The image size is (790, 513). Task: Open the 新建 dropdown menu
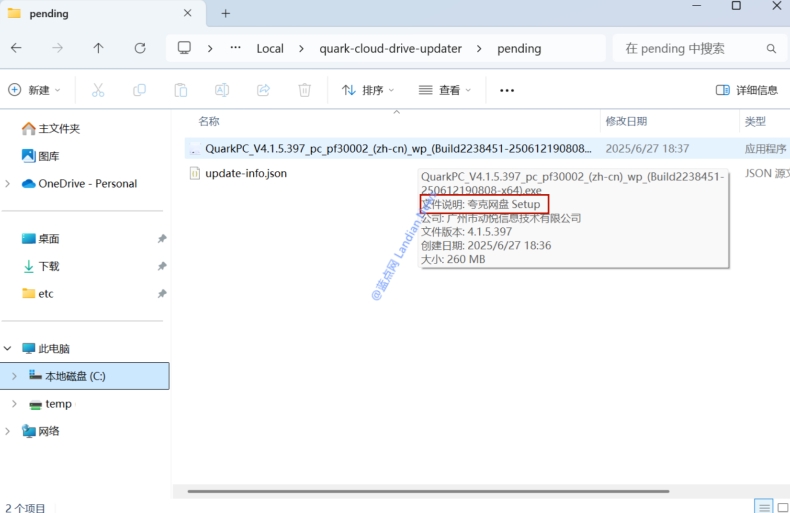click(35, 90)
